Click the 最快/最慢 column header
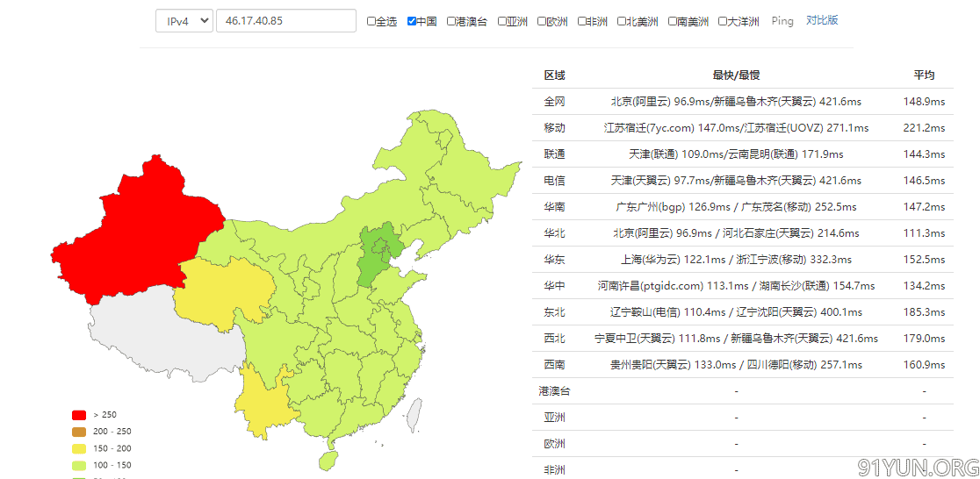This screenshot has height=479, width=980. 736,75
